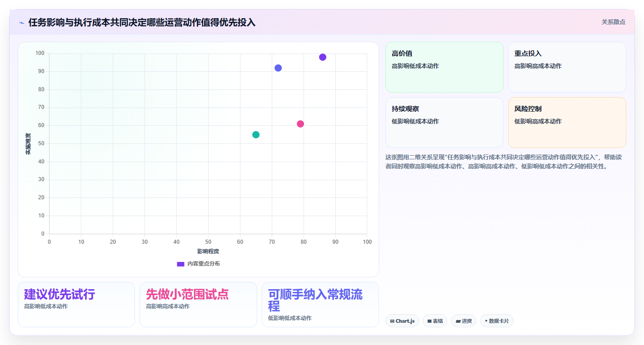Click the x-axis tick label 0
Image resolution: width=644 pixels, height=345 pixels.
coord(49,242)
